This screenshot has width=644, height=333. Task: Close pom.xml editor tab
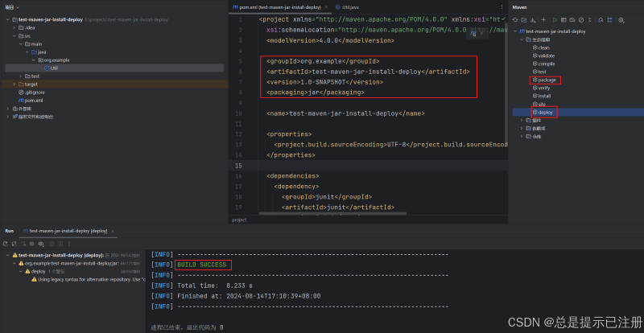coord(326,7)
